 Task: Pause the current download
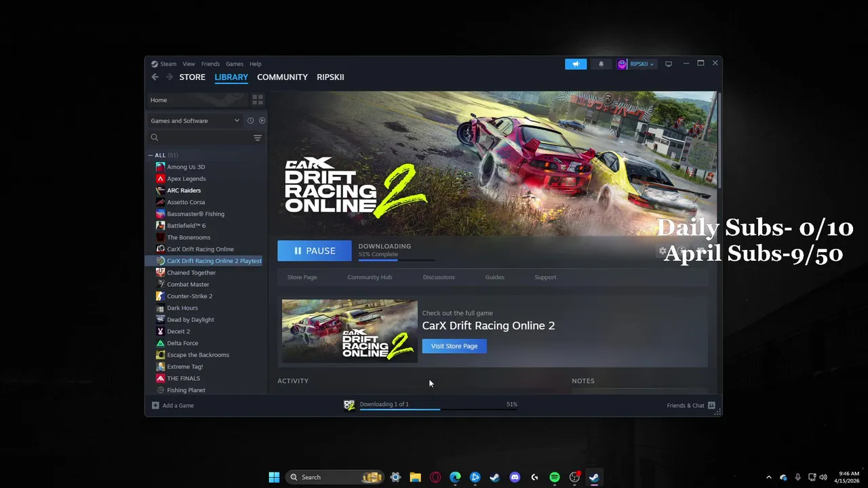(315, 251)
